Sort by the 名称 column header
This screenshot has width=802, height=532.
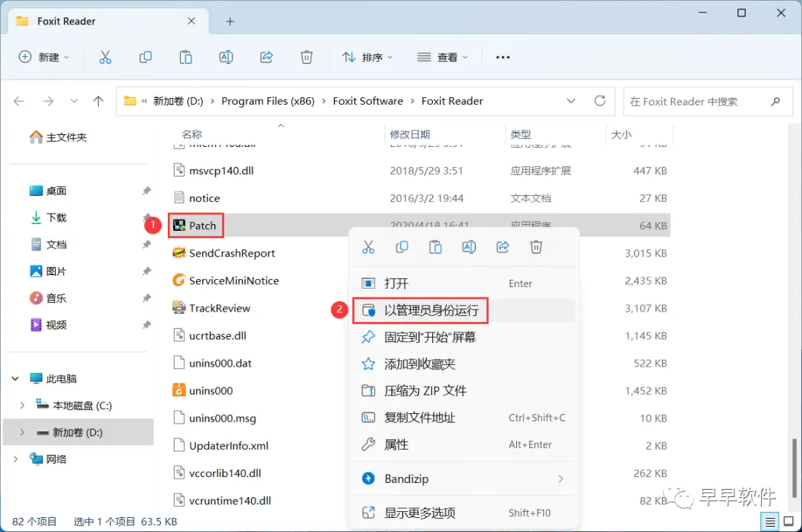pos(192,134)
